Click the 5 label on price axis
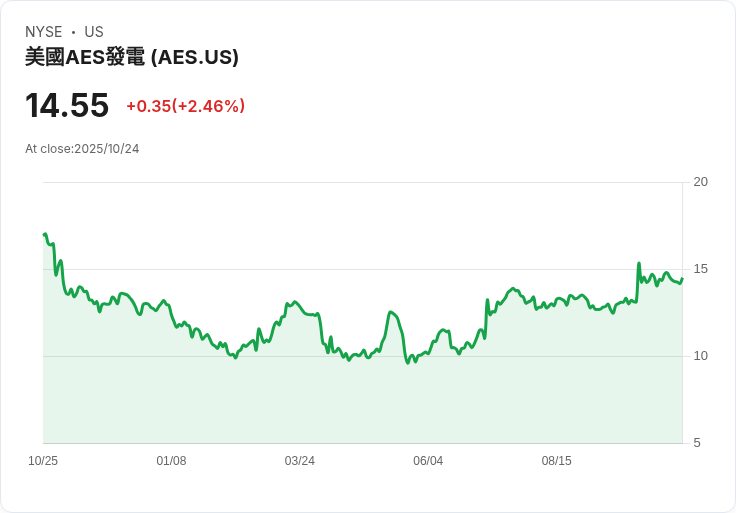The height and width of the screenshot is (513, 736). click(697, 443)
